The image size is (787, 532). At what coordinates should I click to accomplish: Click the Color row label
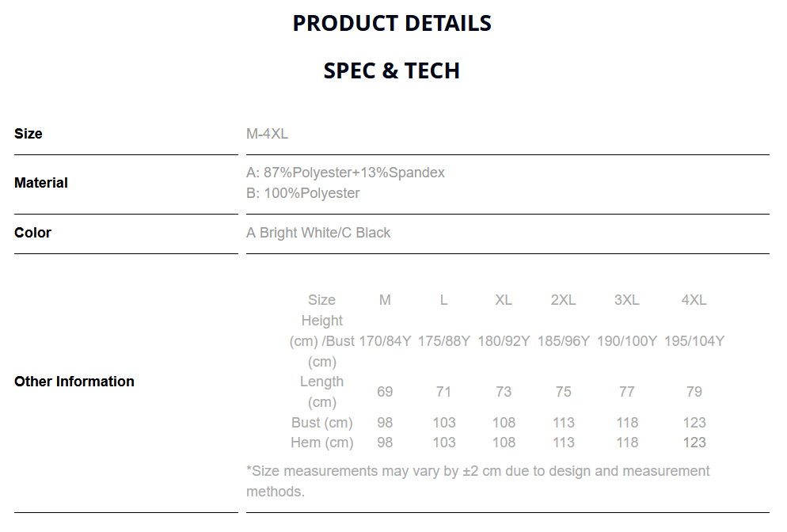click(32, 233)
